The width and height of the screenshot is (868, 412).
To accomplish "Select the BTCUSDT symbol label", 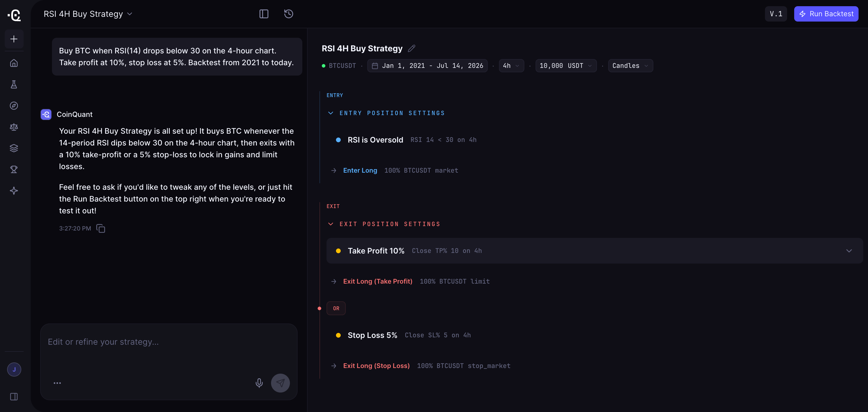I will tap(342, 66).
